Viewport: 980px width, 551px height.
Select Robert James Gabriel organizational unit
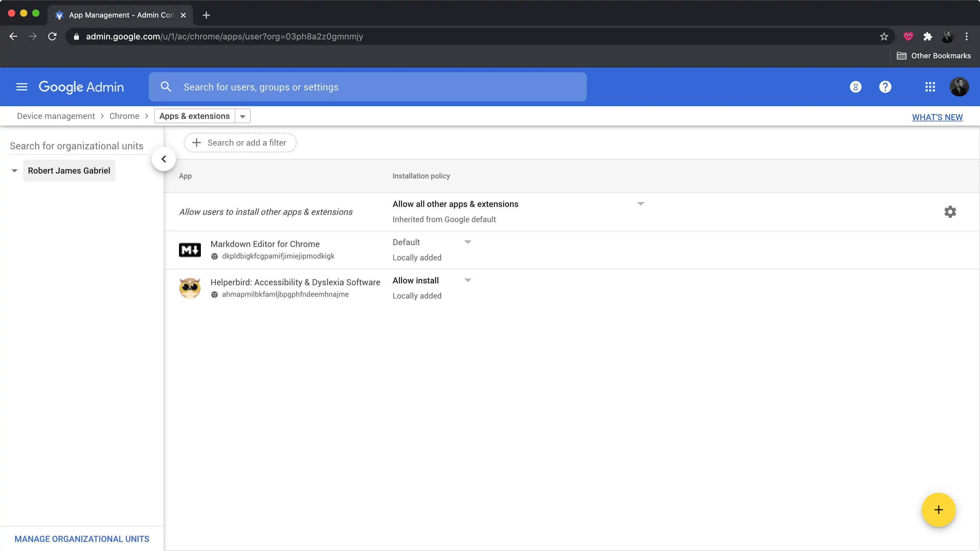click(x=69, y=171)
